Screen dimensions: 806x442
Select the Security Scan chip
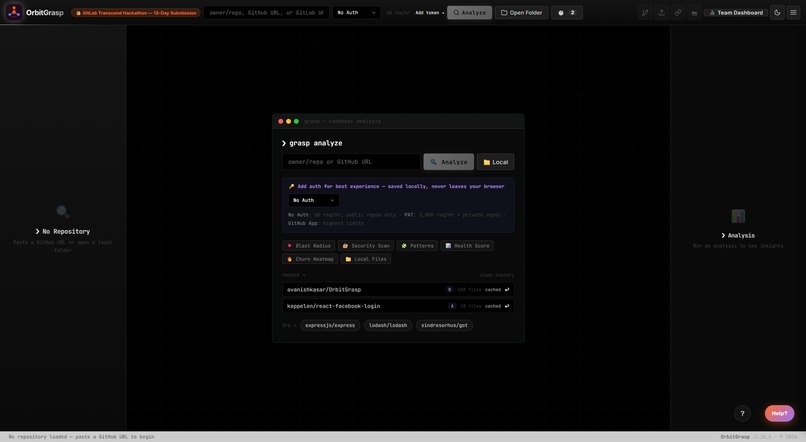tap(365, 246)
